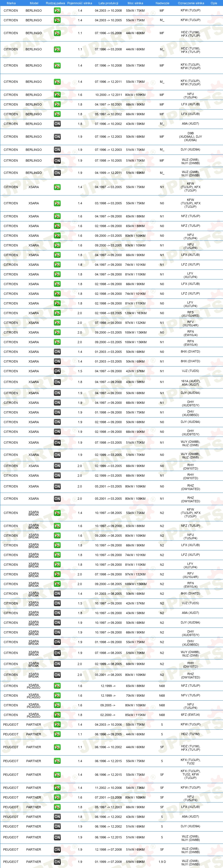
Task: Click the PB icon in Xsara Break 97kW / 132KM row
Action: tap(57, 575)
